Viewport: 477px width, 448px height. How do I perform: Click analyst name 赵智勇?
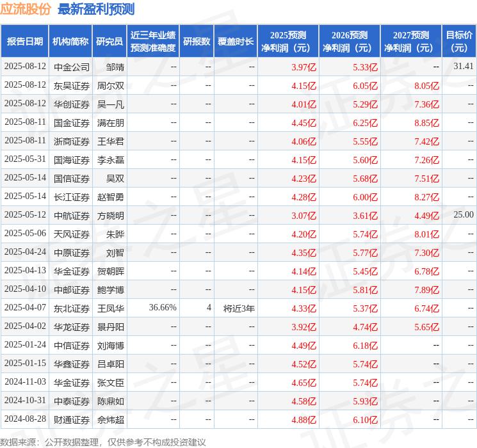coord(110,197)
